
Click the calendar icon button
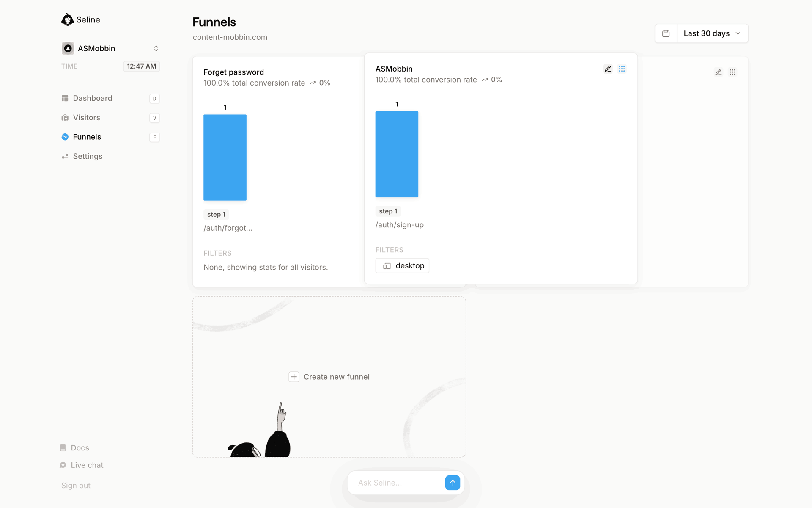pos(666,33)
